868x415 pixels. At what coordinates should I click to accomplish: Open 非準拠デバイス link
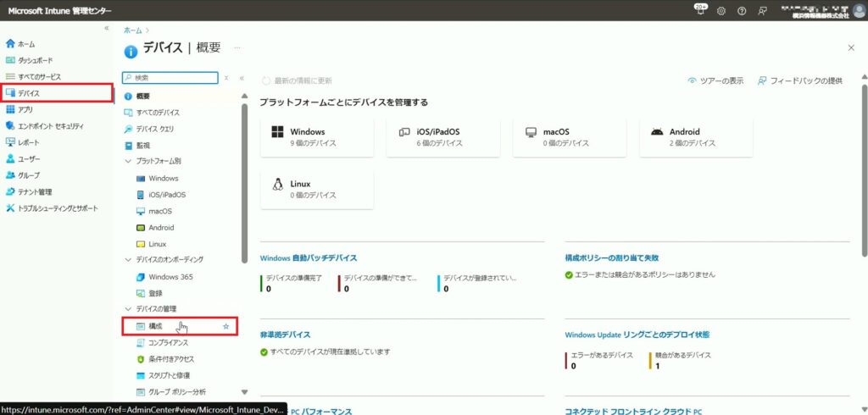tap(285, 335)
